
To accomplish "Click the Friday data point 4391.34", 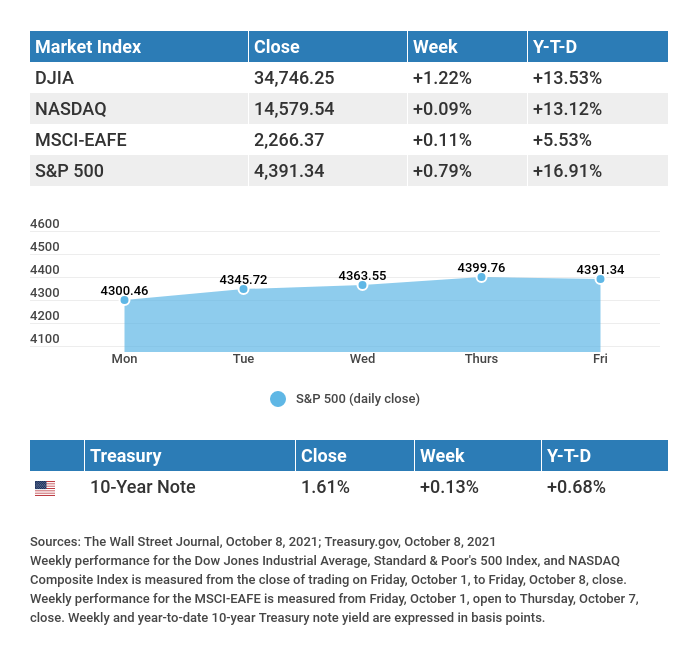I will coord(600,279).
